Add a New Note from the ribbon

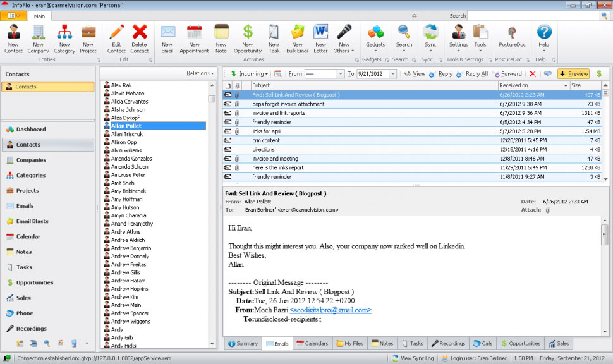point(221,39)
